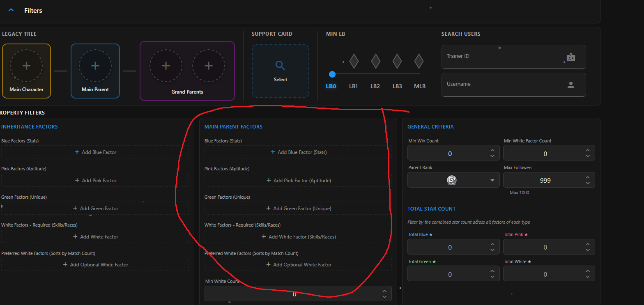
Task: Add Optional White Factor for Main Parent
Action: pyautogui.click(x=298, y=265)
